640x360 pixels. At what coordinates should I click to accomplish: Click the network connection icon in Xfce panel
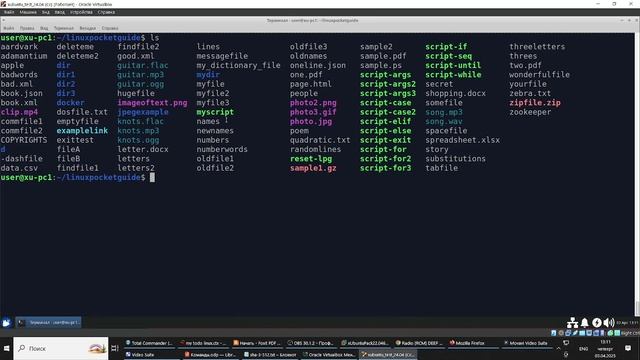(x=572, y=323)
